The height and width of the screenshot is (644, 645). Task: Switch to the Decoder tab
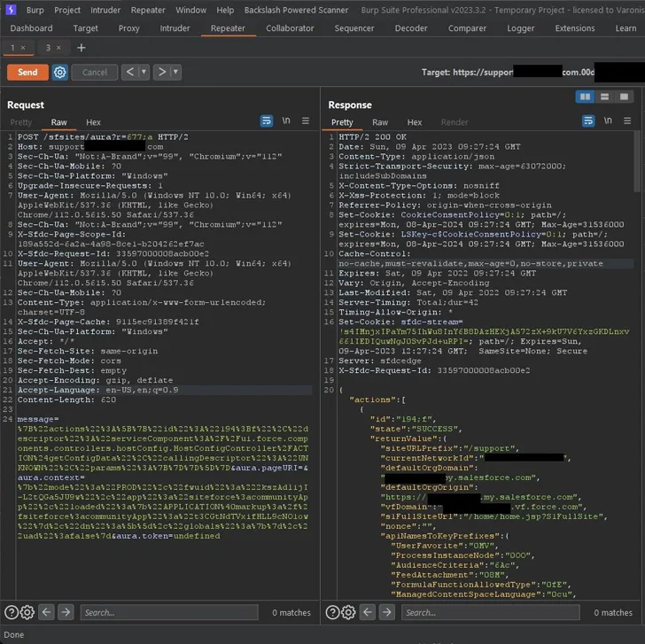(411, 28)
